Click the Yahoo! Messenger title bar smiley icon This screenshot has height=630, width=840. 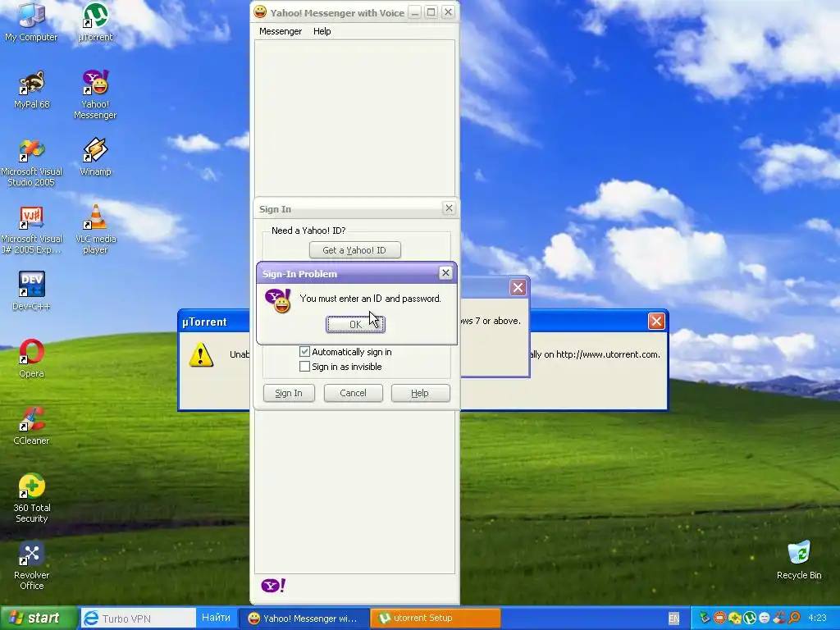coord(260,11)
